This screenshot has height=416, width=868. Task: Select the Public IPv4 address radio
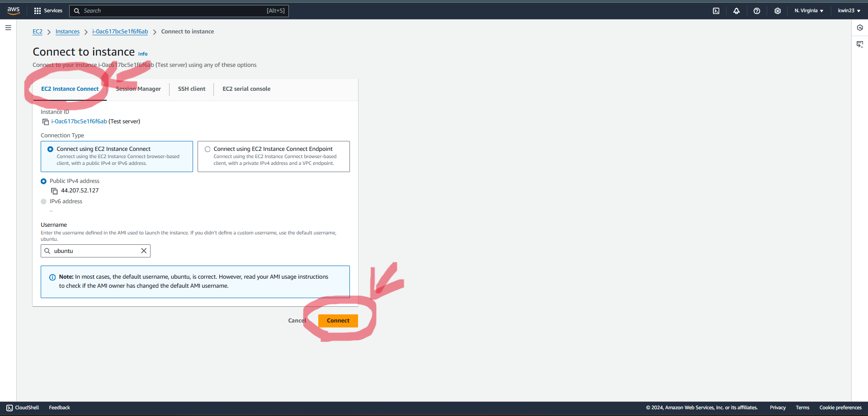pyautogui.click(x=43, y=181)
